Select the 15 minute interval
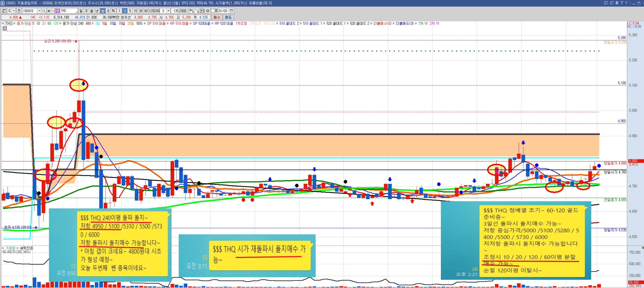The image size is (644, 288). pyautogui.click(x=135, y=11)
